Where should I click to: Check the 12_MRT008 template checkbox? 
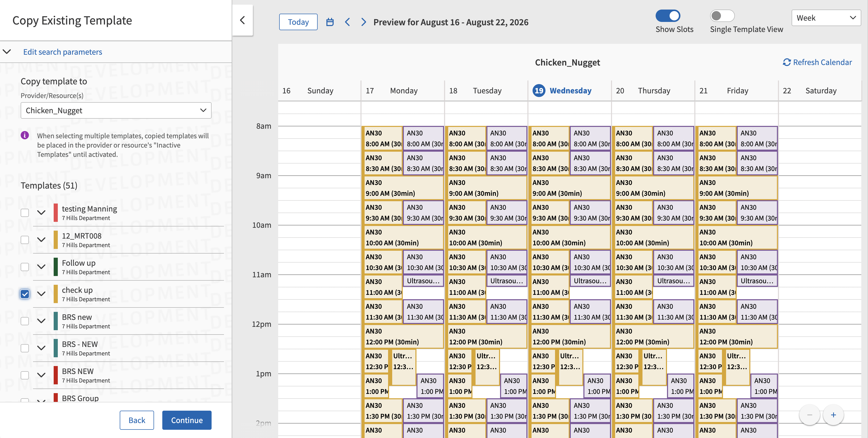click(x=25, y=240)
